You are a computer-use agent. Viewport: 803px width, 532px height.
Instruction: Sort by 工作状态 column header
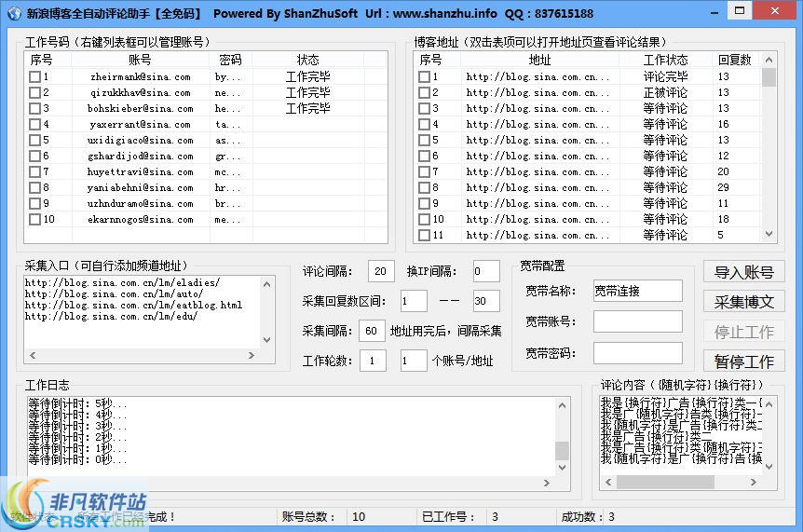[665, 60]
